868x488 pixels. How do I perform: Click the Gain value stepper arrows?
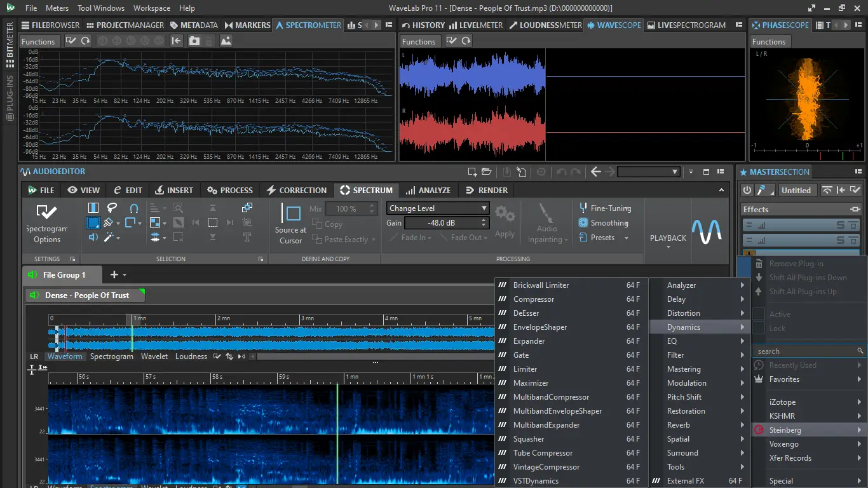[484, 223]
